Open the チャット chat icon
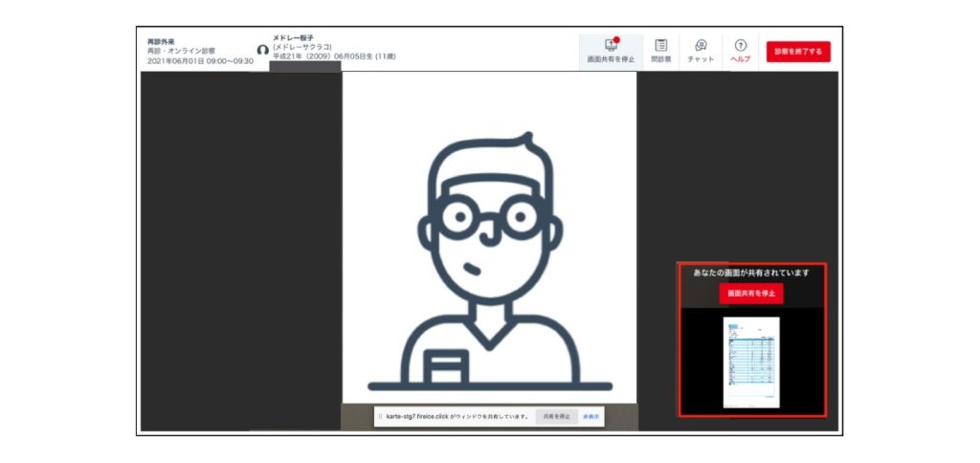Image resolution: width=980 pixels, height=463 pixels. coord(701,45)
